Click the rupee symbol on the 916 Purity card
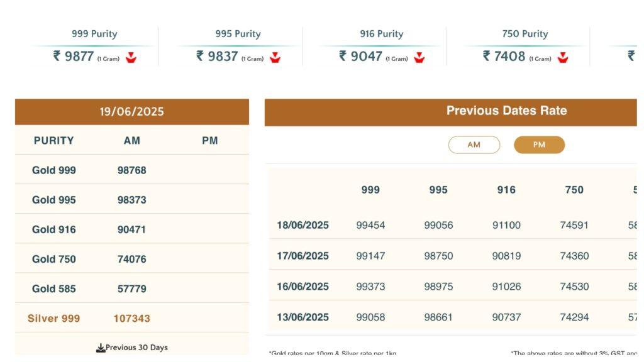The width and height of the screenshot is (644, 362). [343, 56]
